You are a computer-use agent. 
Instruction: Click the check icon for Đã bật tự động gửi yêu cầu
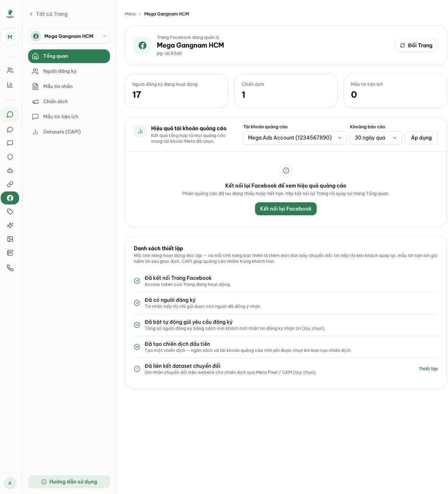[137, 325]
